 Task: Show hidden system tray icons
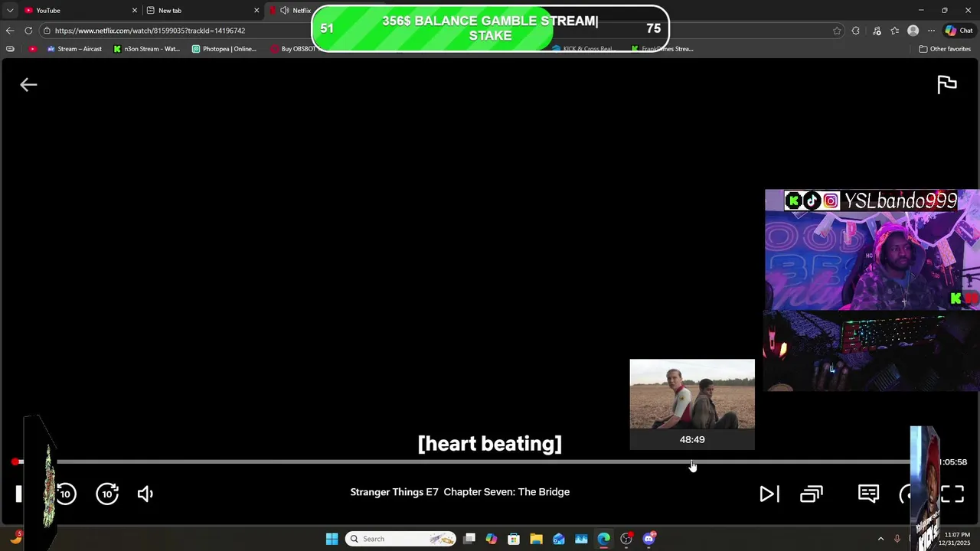coord(880,539)
